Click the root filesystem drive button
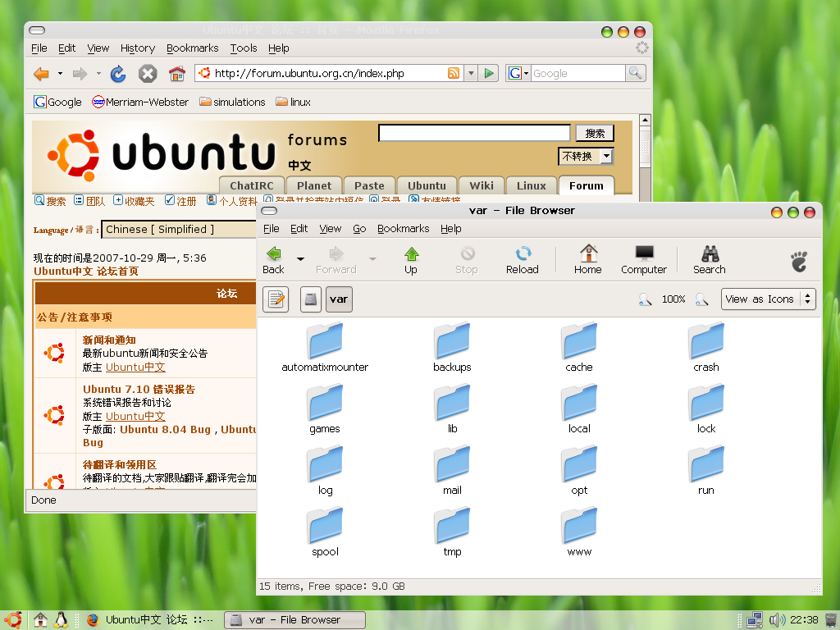This screenshot has height=630, width=840. click(x=310, y=299)
